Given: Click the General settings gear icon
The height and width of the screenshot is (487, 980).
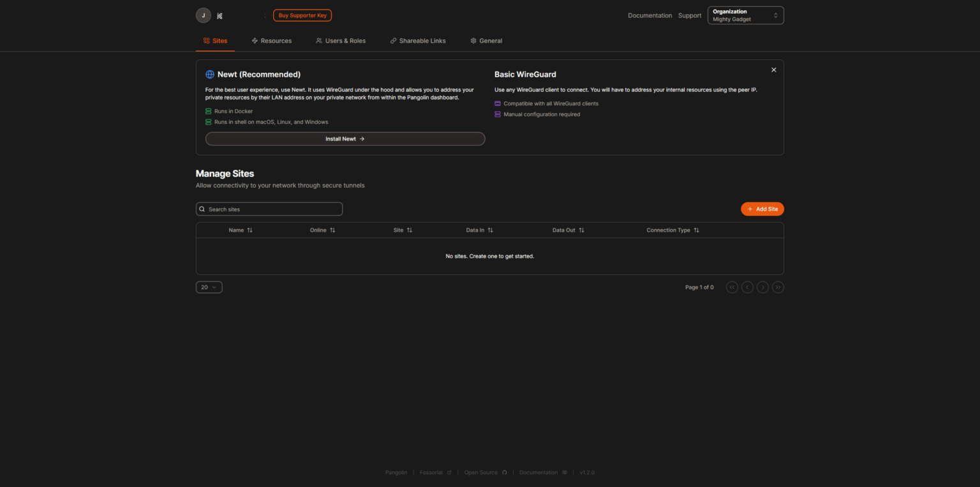Looking at the screenshot, I should (x=473, y=40).
